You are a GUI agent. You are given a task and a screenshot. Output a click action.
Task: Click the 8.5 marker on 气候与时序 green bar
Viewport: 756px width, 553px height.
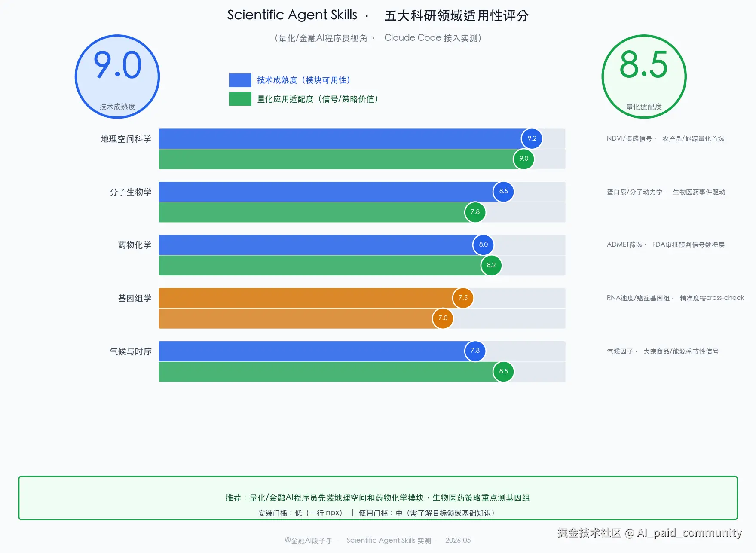504,371
